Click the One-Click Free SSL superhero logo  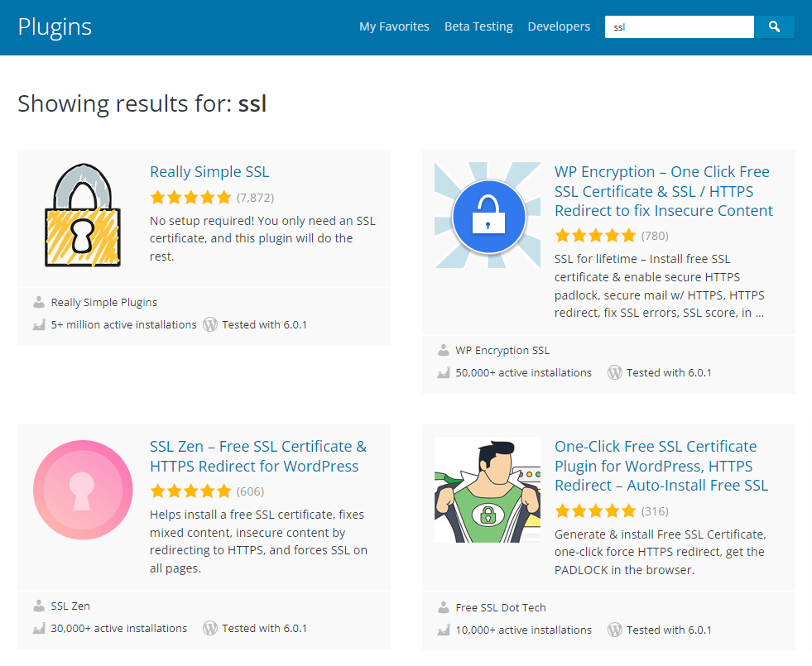point(488,490)
